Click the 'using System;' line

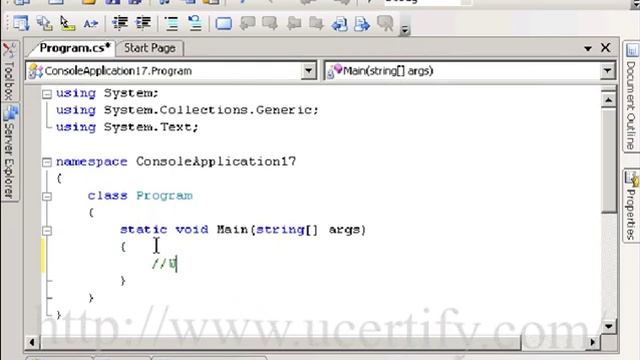tap(107, 93)
